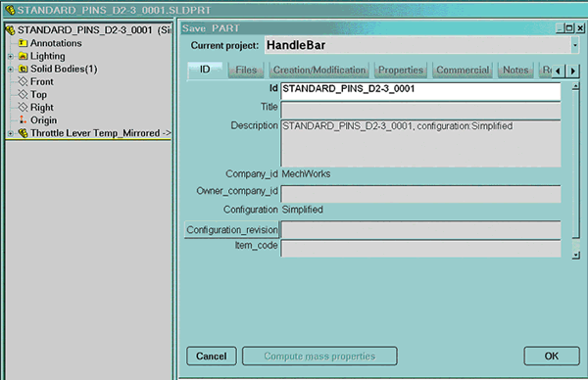Click the Throttle Lever Temp_Mirrored part icon
The width and height of the screenshot is (588, 380).
point(24,133)
